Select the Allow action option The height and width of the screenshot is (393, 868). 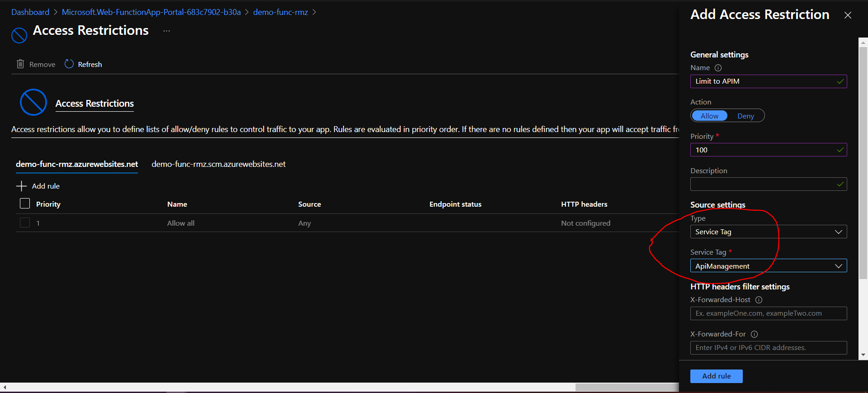pos(709,116)
